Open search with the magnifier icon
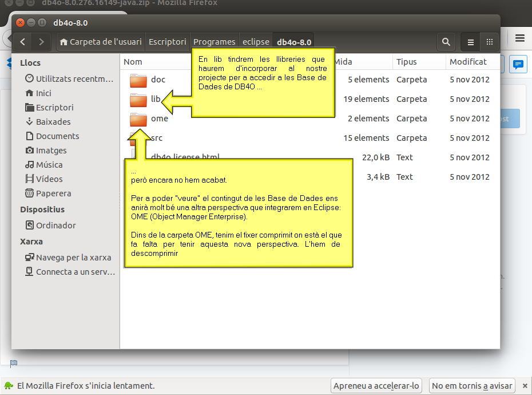Screen dimensions: 532x395 pyautogui.click(x=446, y=42)
